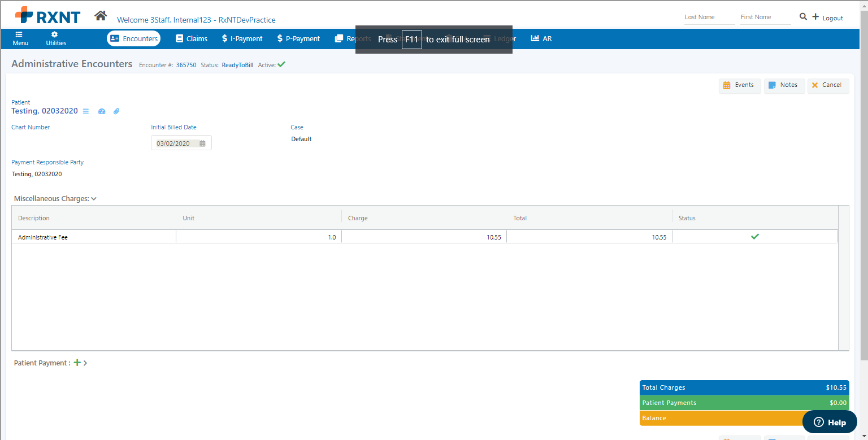This screenshot has height=440, width=868.
Task: Go to the home icon
Action: tap(101, 16)
